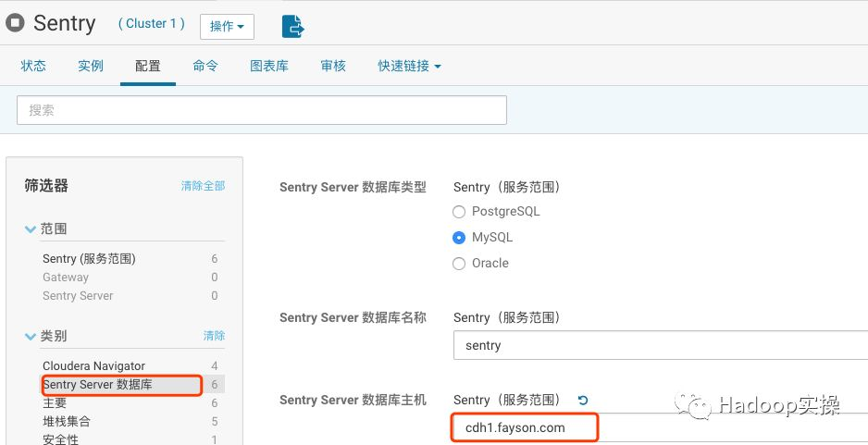The width and height of the screenshot is (868, 445).
Task: Select the 堆栈集合 category filter
Action: pos(67,421)
